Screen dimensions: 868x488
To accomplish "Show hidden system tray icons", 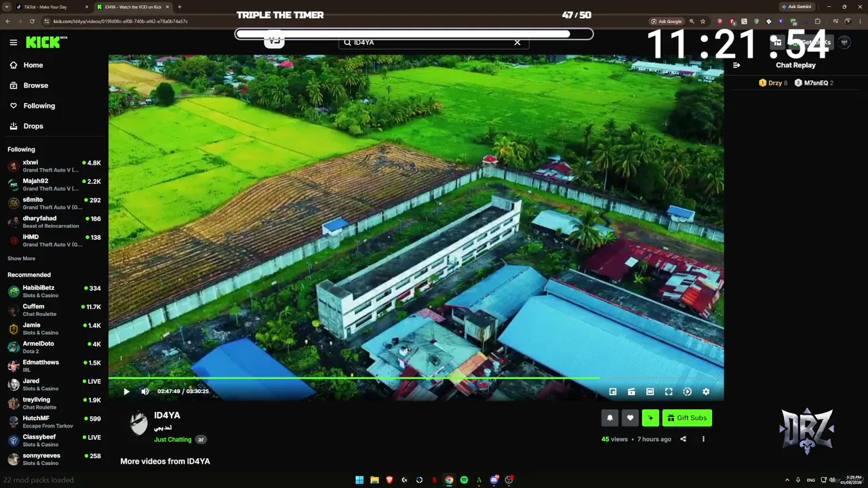I will (787, 480).
